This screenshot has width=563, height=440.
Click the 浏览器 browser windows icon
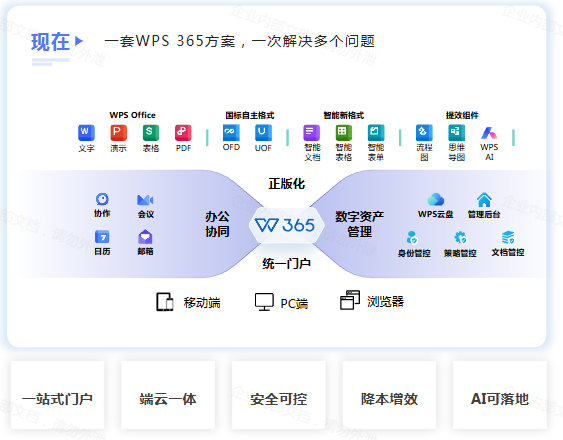(350, 300)
